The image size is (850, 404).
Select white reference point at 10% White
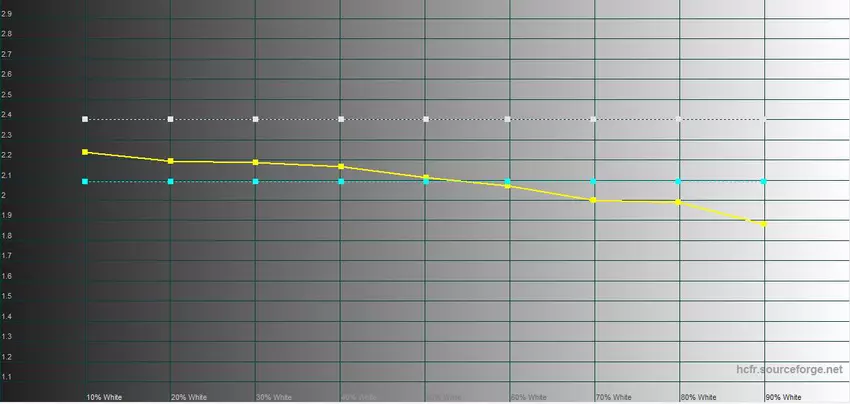click(x=86, y=119)
